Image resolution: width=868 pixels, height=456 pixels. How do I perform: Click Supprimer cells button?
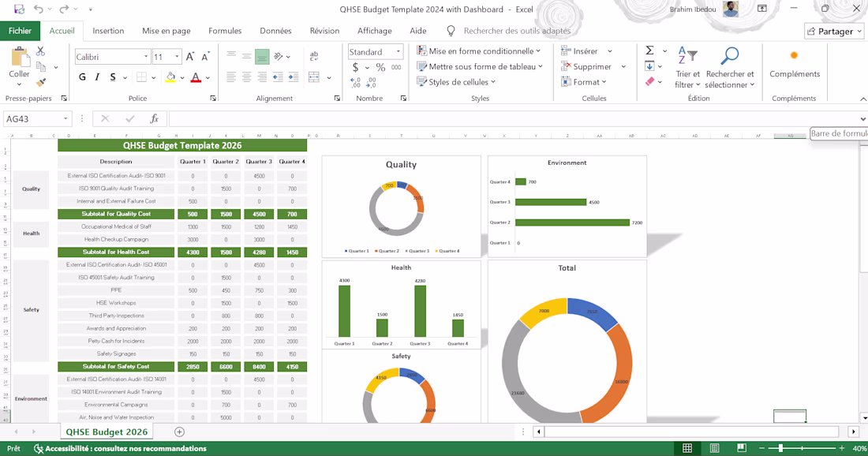pyautogui.click(x=586, y=66)
